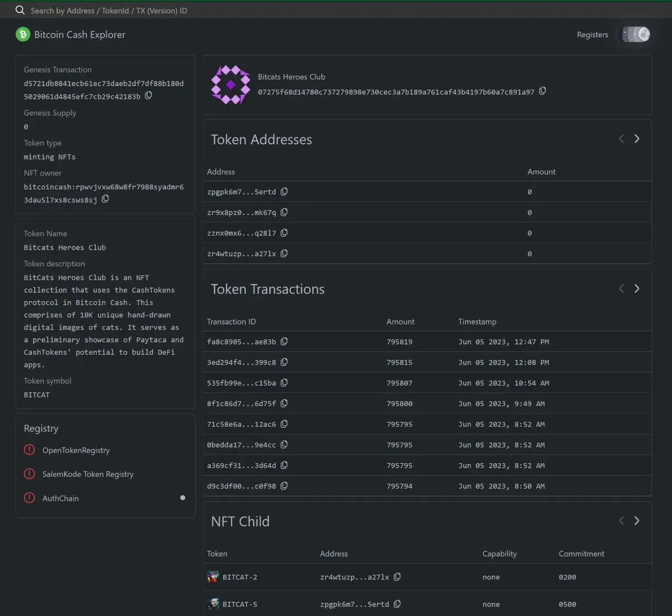
Task: Click the BITCAT token symbol value
Action: [37, 395]
